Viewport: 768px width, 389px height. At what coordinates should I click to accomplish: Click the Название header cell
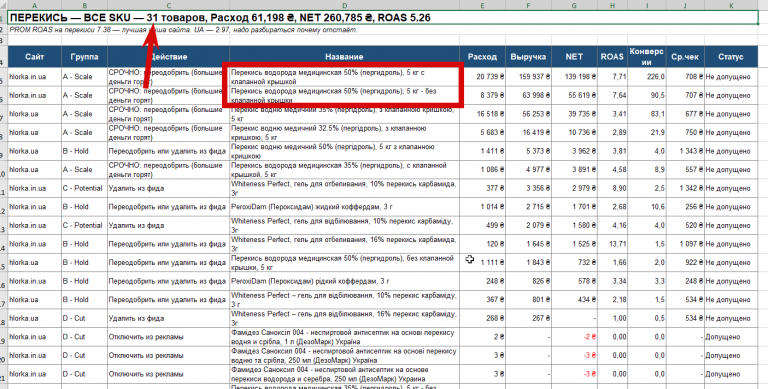[344, 57]
